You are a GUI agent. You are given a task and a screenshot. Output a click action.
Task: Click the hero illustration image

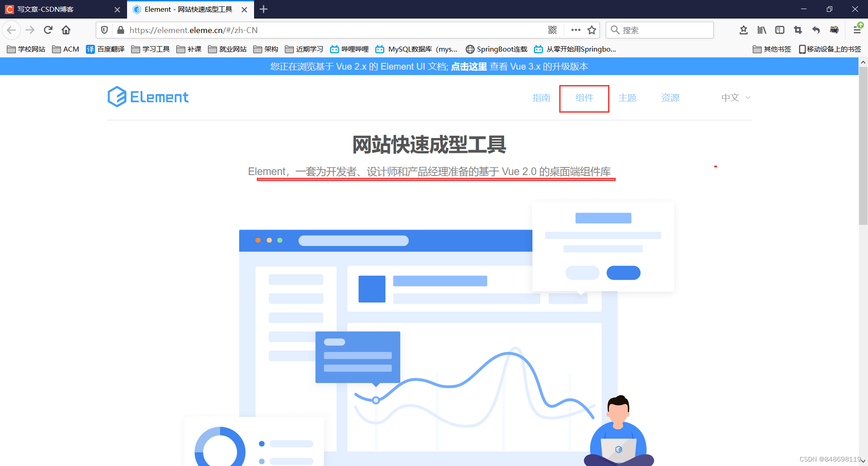point(429,334)
